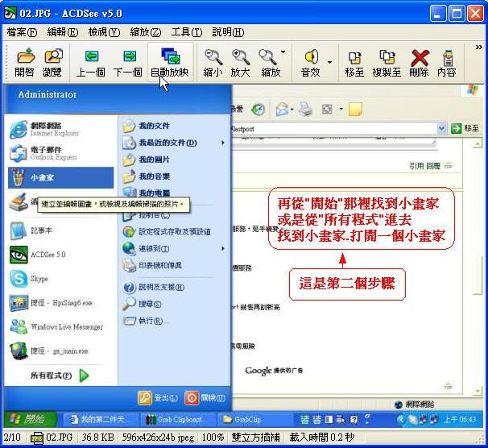Screen dimensions: 488x448
Task: Go to previous image with 上一個
Action: (x=90, y=62)
